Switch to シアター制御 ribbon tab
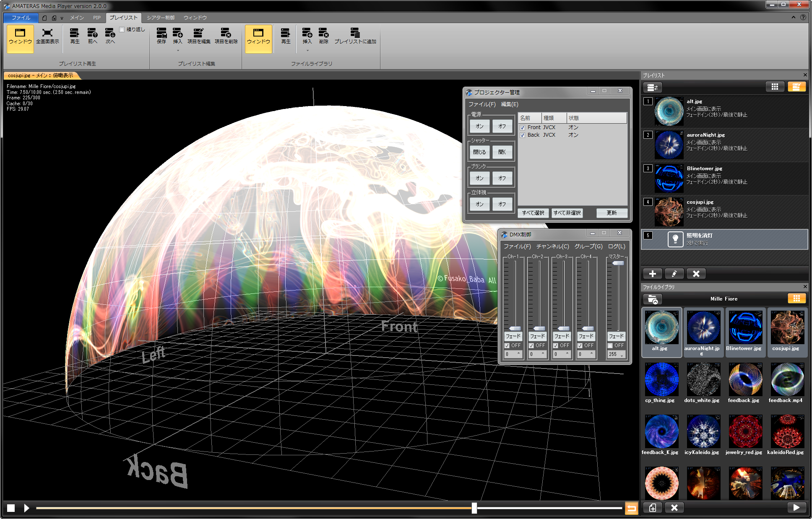The height and width of the screenshot is (519, 812). (161, 18)
